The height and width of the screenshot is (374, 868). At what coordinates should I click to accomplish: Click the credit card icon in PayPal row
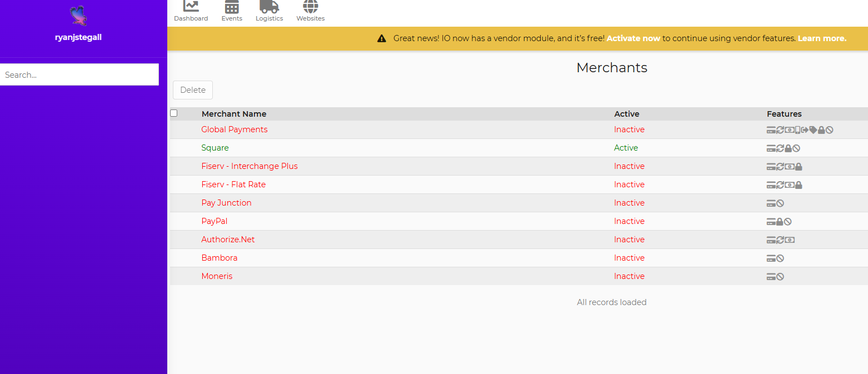(771, 222)
